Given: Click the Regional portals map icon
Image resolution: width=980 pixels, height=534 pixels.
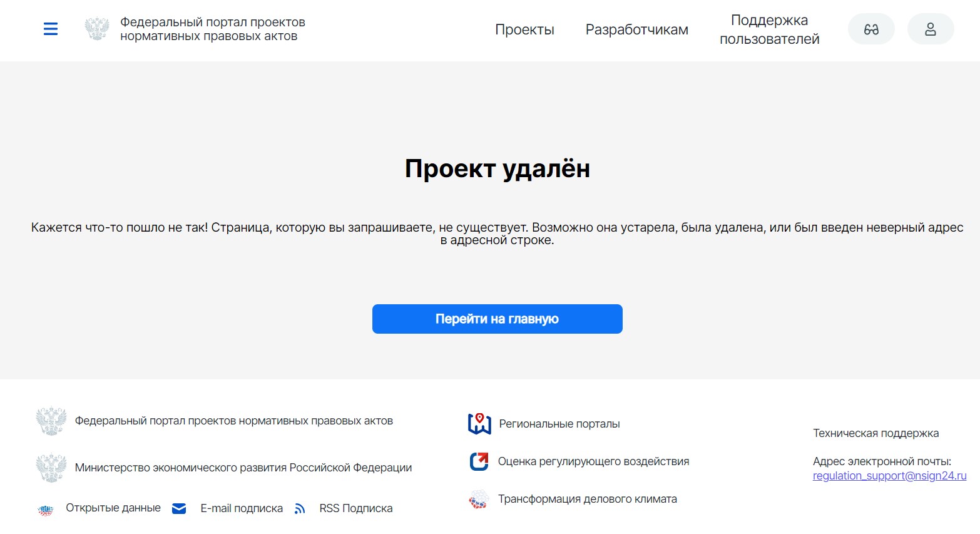Looking at the screenshot, I should (x=479, y=424).
